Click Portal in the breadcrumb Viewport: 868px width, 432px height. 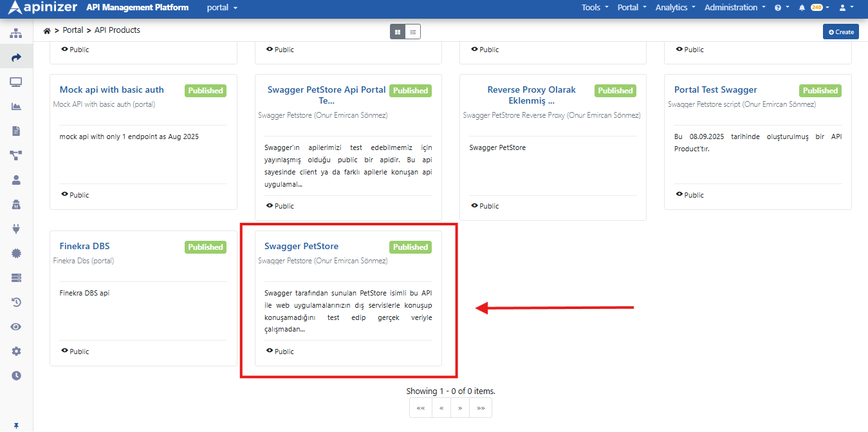[73, 30]
